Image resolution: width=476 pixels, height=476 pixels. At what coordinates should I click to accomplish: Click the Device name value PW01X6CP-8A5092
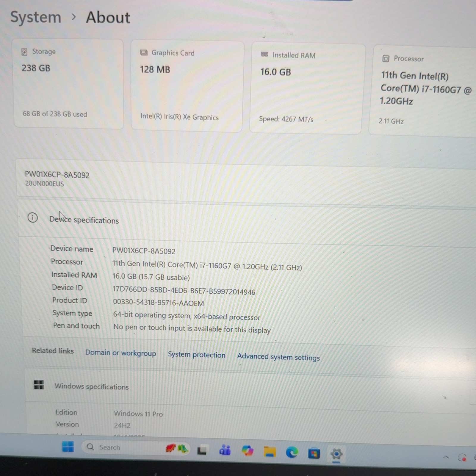[144, 251]
